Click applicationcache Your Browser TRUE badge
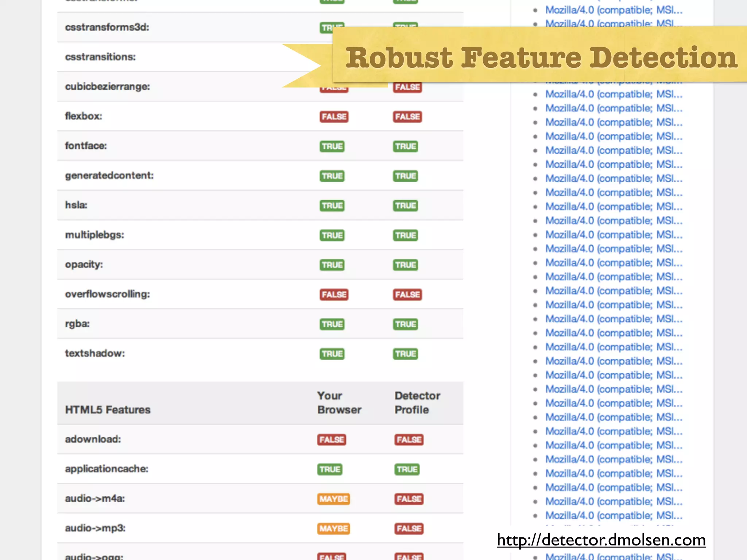 click(330, 470)
